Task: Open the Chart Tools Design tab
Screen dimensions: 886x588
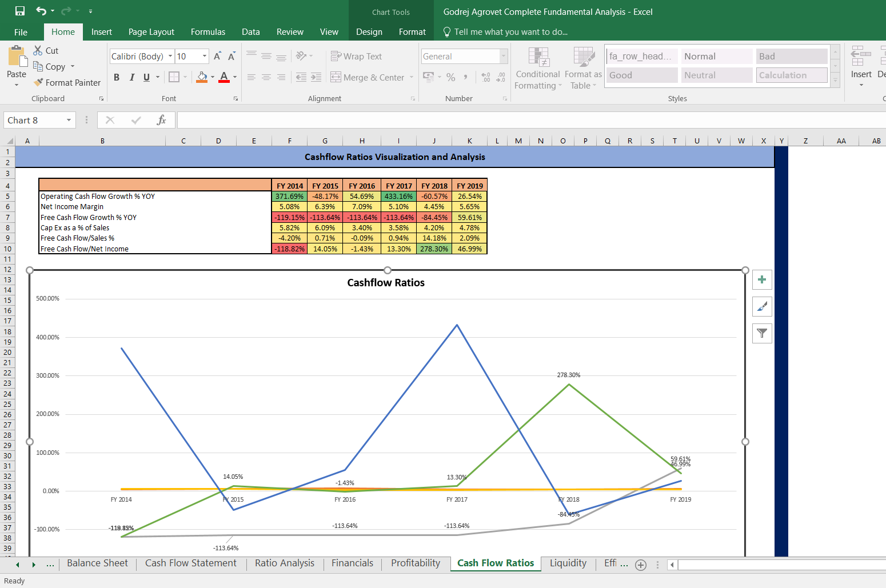Action: pyautogui.click(x=369, y=32)
